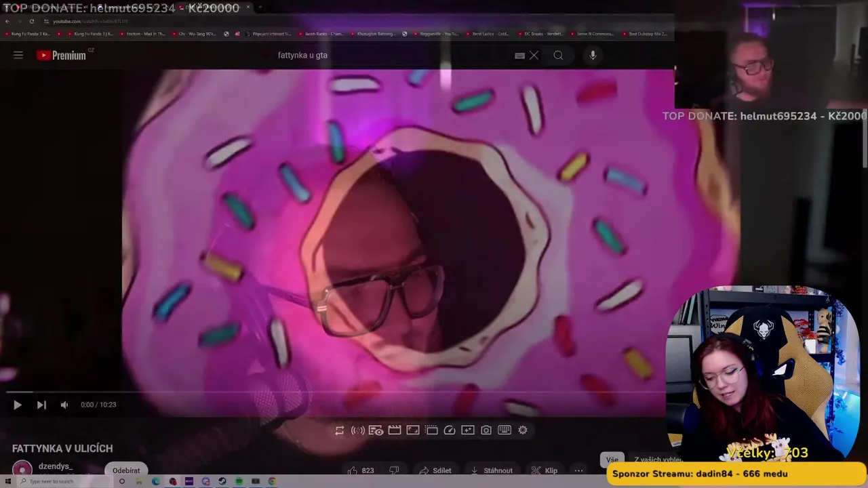Skip to the next video

[x=41, y=405]
